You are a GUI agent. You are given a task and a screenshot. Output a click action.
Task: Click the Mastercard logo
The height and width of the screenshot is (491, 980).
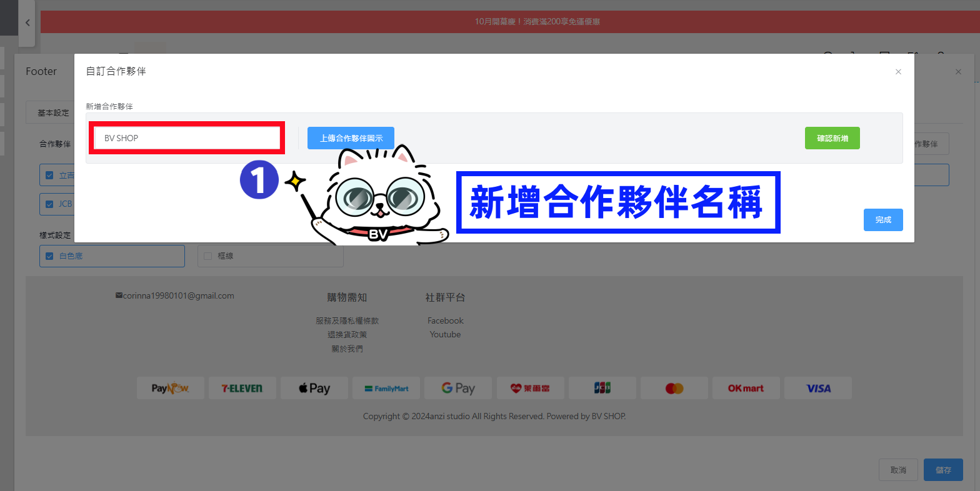(x=674, y=388)
